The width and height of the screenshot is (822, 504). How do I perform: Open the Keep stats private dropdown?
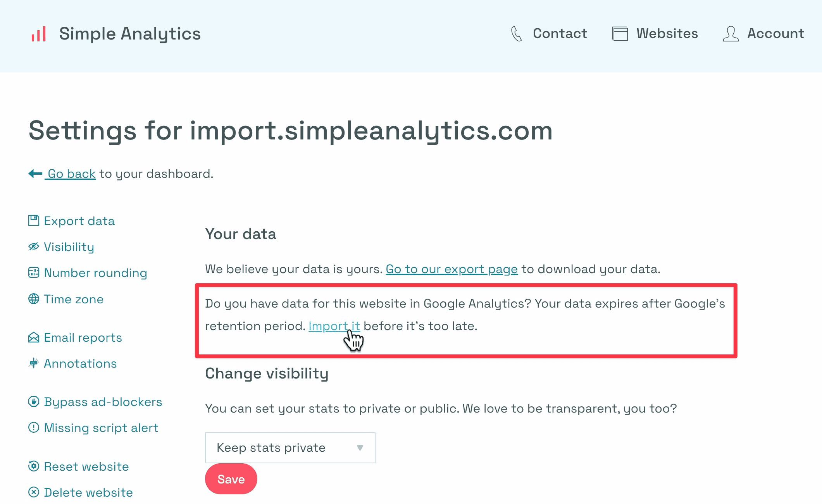tap(290, 447)
